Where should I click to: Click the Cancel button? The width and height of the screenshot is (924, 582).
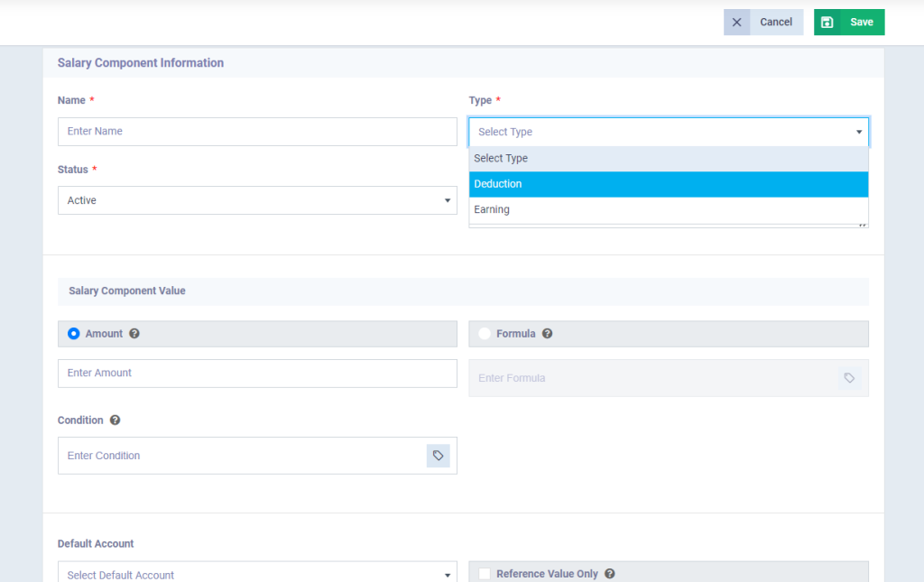[774, 22]
